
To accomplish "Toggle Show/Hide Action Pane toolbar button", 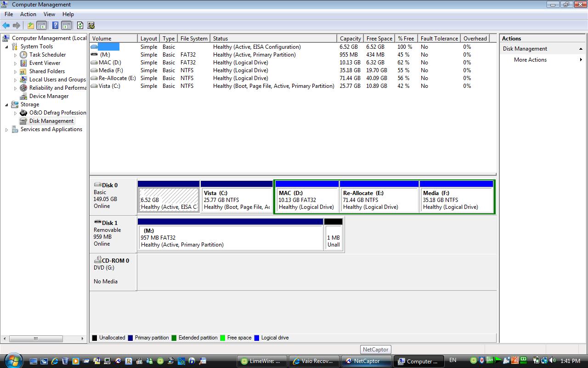I will 66,25.
